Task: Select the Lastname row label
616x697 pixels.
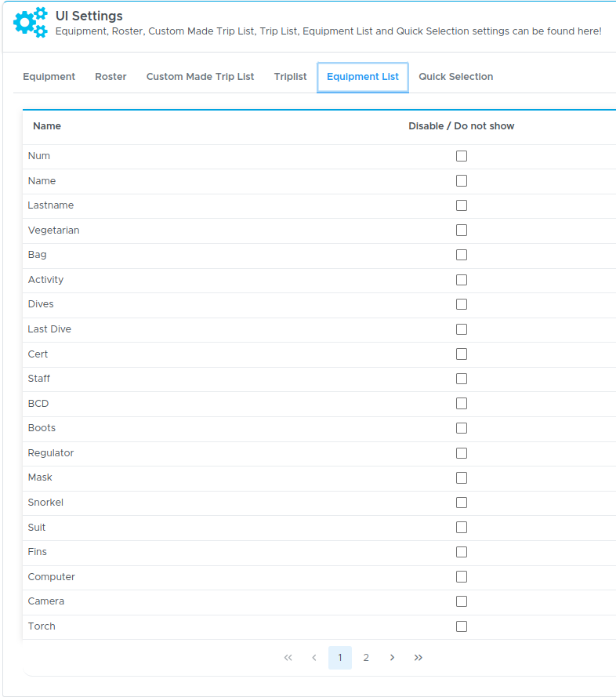Action: coord(51,205)
